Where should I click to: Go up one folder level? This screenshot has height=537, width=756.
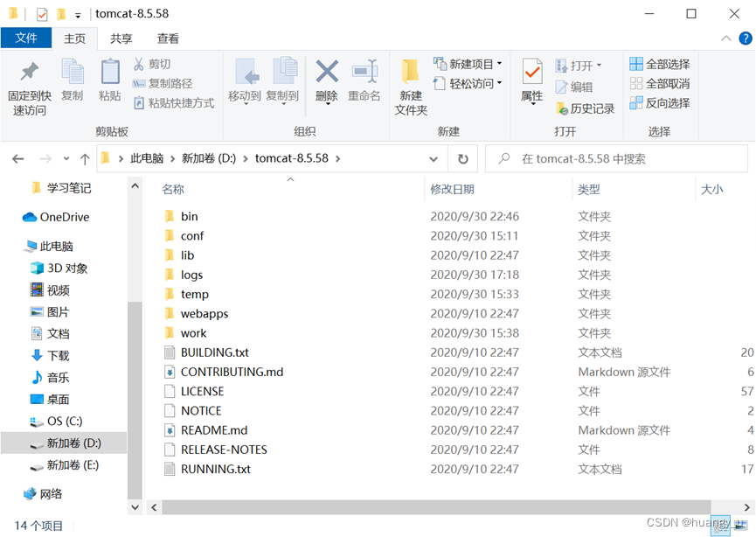point(85,158)
